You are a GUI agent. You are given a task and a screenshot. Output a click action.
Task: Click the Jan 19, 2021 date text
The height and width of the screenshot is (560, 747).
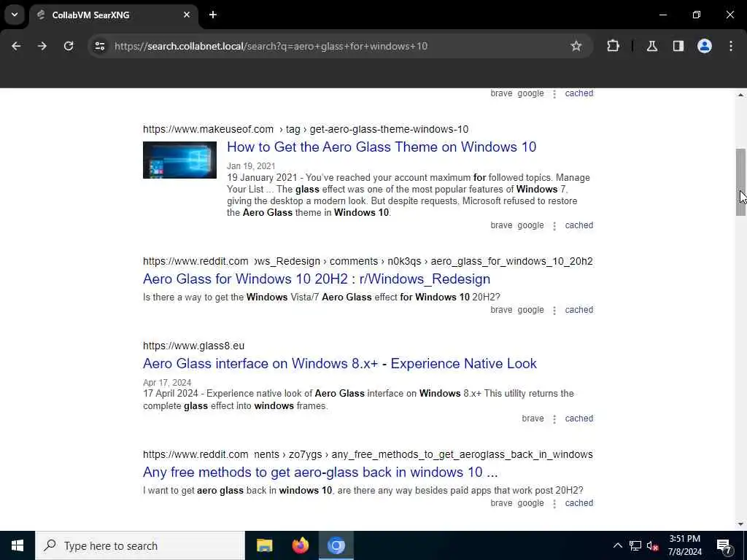pos(251,166)
